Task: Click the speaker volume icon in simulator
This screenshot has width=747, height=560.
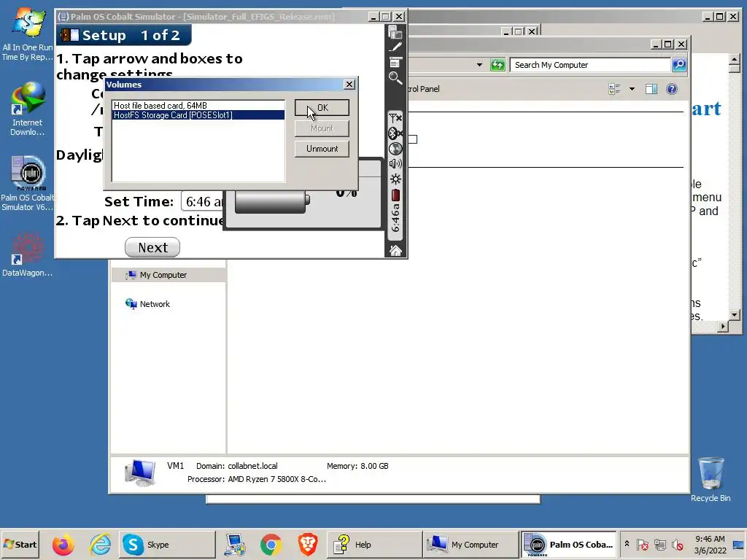Action: click(x=395, y=164)
